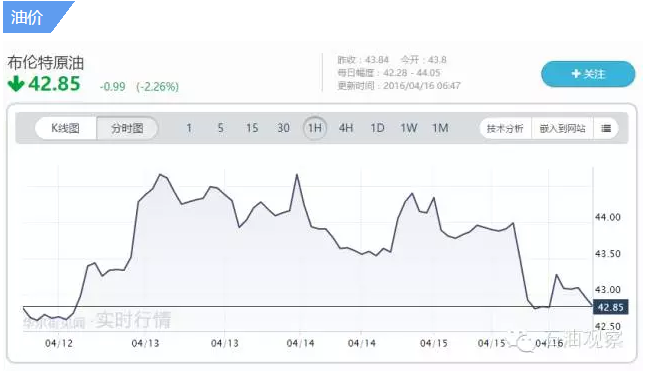The width and height of the screenshot is (649, 377).
Task: Select the 15 minute interval
Action: click(x=252, y=128)
